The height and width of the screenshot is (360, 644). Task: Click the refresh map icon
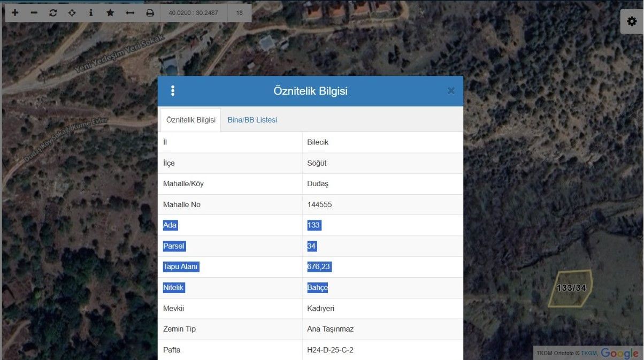point(53,13)
